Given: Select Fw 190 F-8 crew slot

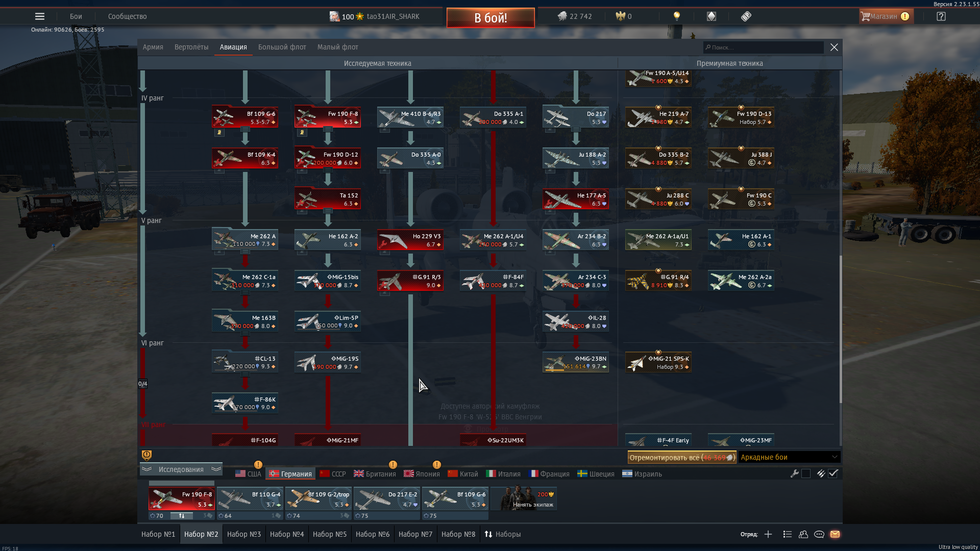Looking at the screenshot, I should tap(182, 499).
